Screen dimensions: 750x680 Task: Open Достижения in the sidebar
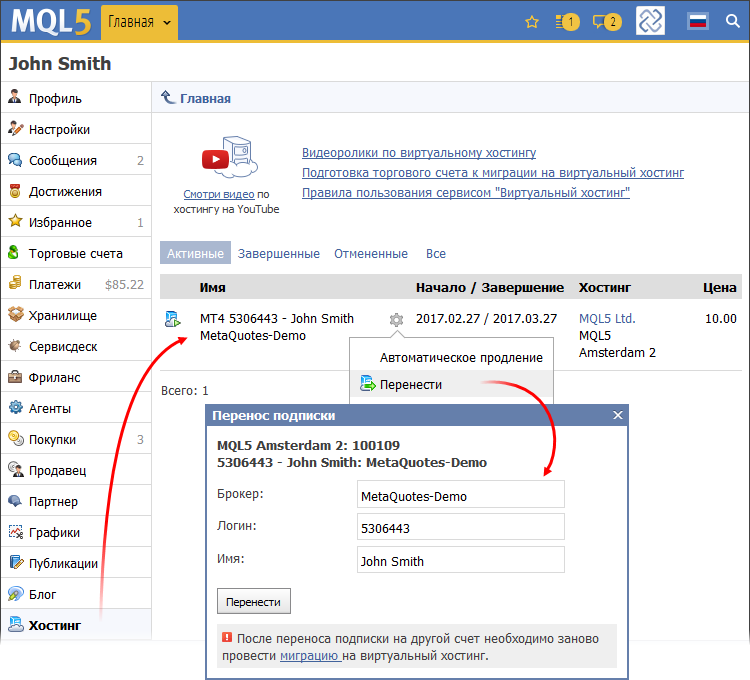pyautogui.click(x=76, y=191)
